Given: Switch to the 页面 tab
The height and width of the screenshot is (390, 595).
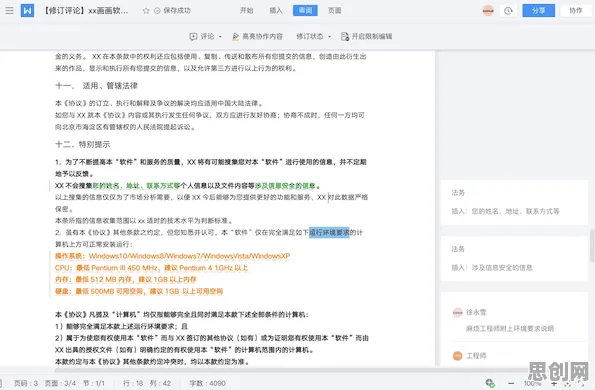Looking at the screenshot, I should coord(334,10).
